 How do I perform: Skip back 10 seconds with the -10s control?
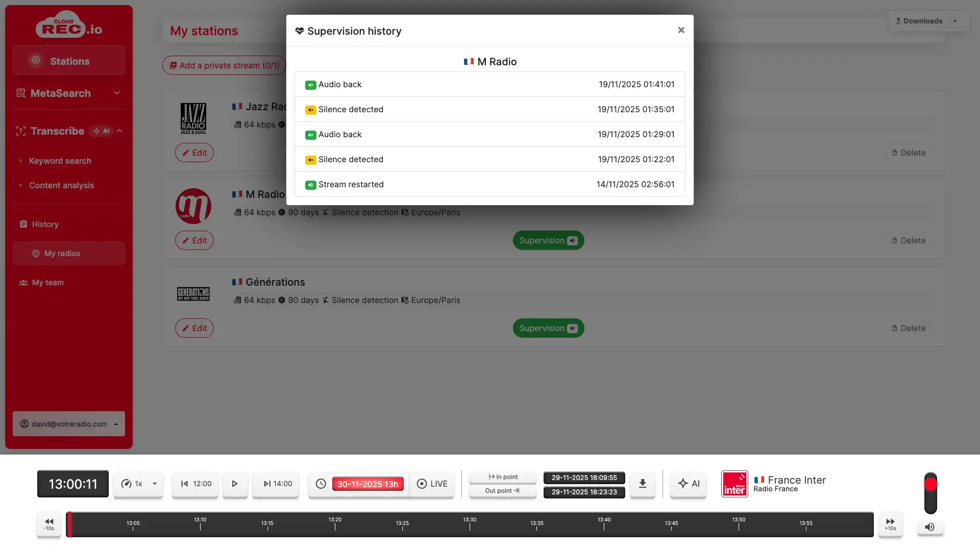(x=48, y=524)
